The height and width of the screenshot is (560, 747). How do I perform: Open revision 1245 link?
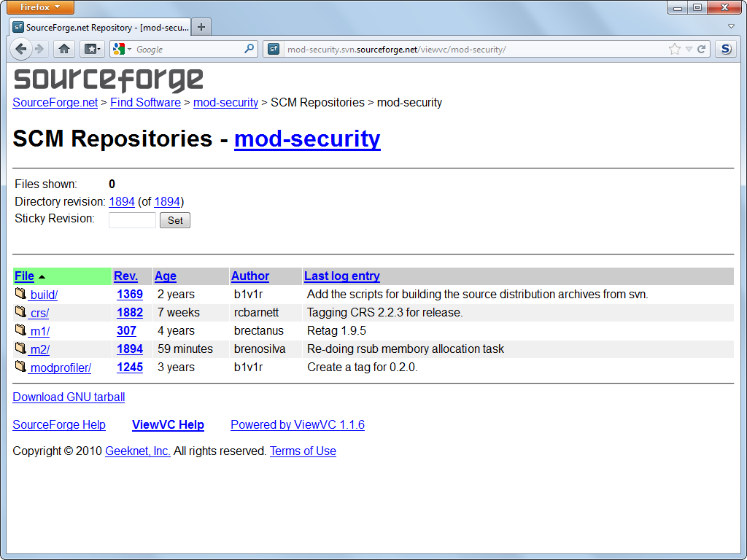click(130, 367)
